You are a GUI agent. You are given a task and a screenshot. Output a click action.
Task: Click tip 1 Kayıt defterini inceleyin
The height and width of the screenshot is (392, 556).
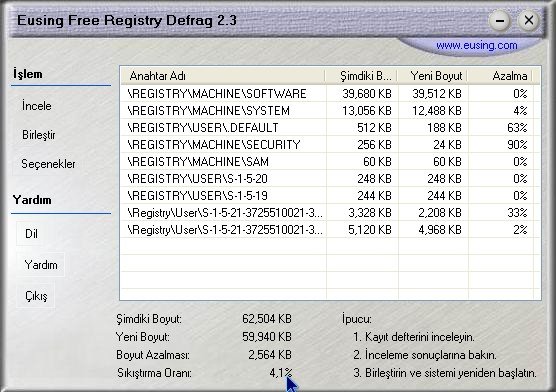(414, 337)
